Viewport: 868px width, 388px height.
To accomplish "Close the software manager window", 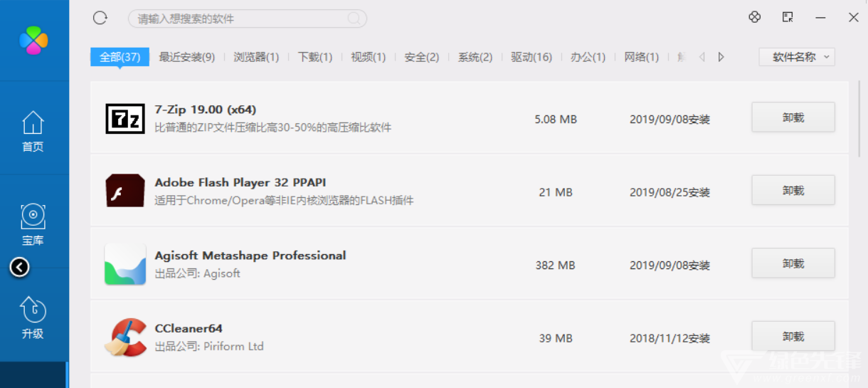I will [x=854, y=17].
